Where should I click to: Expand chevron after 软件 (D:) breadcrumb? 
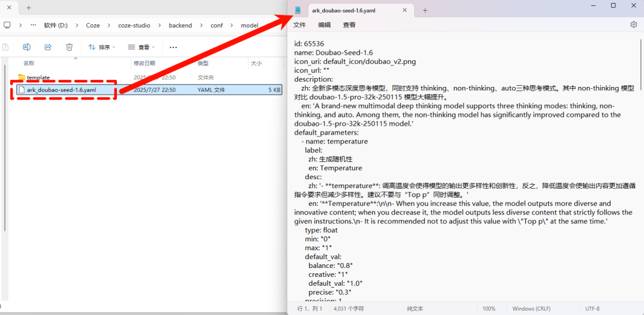click(77, 25)
